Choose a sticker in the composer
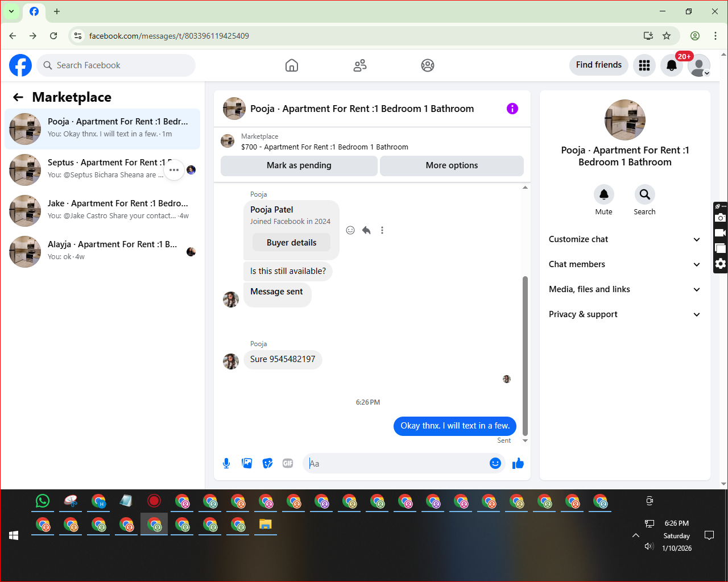 point(267,463)
